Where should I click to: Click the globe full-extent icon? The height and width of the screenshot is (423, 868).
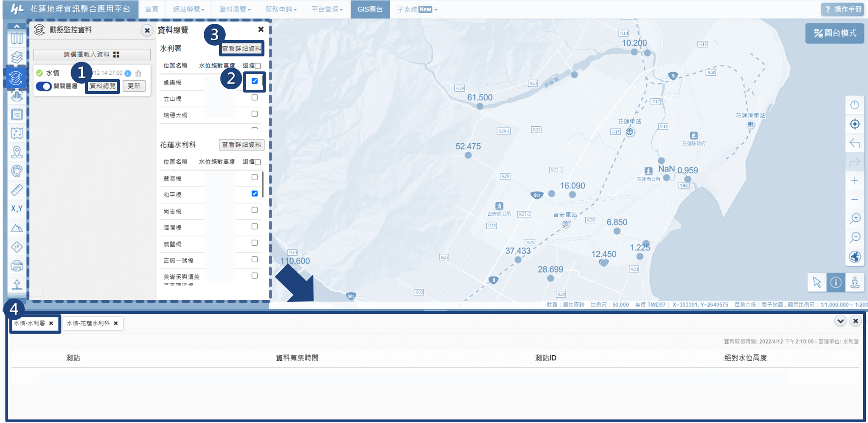pyautogui.click(x=854, y=257)
